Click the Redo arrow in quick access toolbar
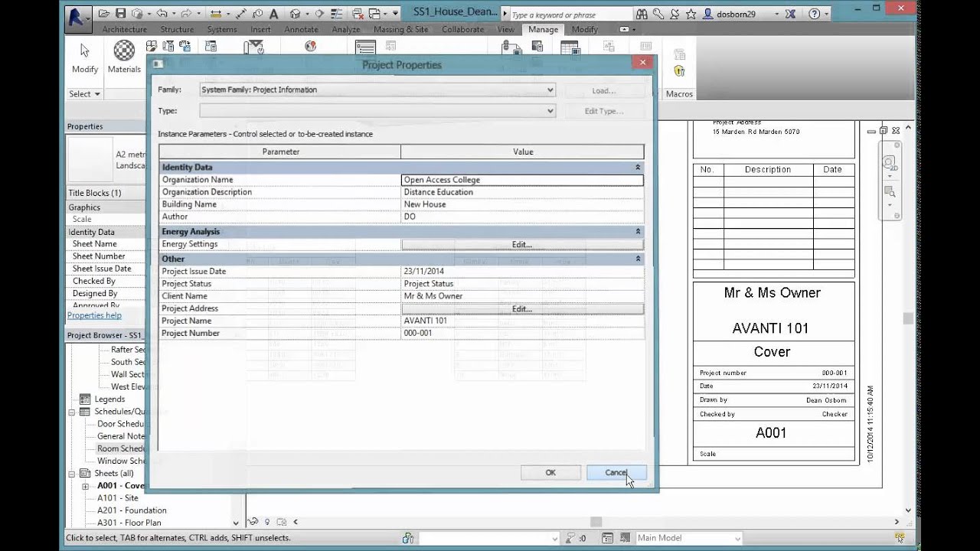The width and height of the screenshot is (980, 551). tap(187, 14)
